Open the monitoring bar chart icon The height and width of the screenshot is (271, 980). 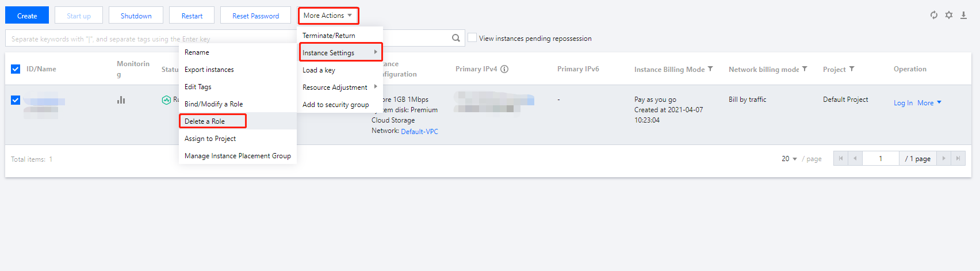121,100
